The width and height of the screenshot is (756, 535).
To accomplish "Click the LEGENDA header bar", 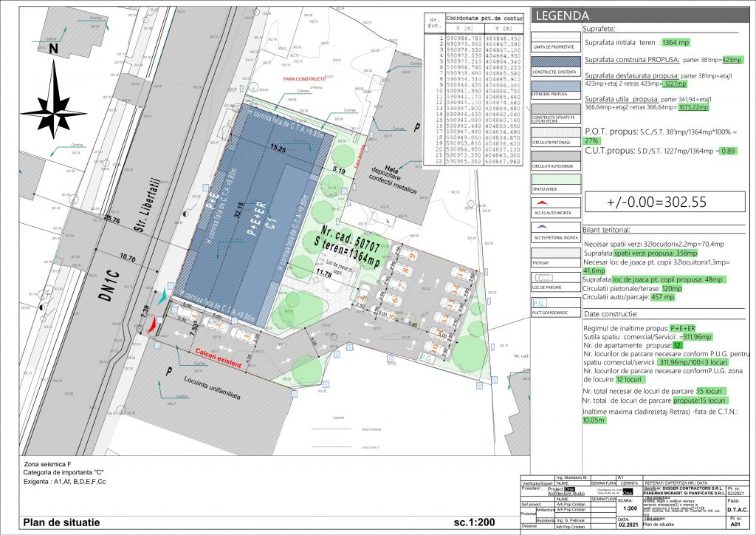I will [x=641, y=16].
